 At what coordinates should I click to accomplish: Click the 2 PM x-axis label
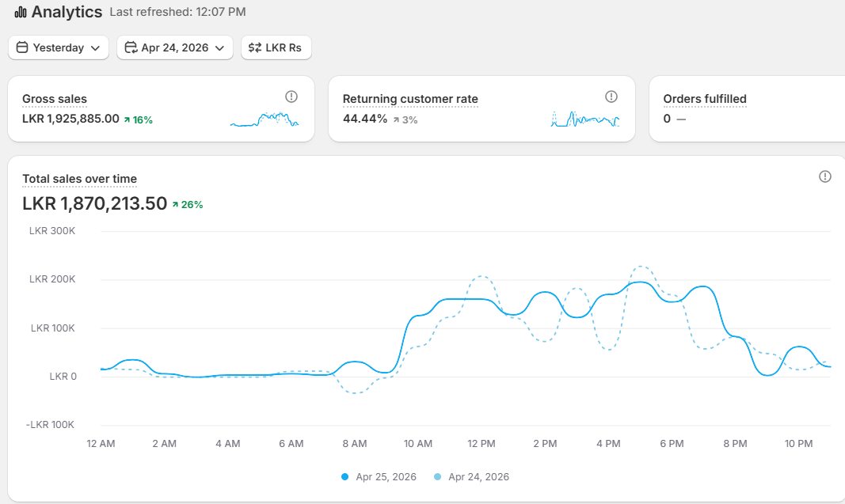(545, 444)
